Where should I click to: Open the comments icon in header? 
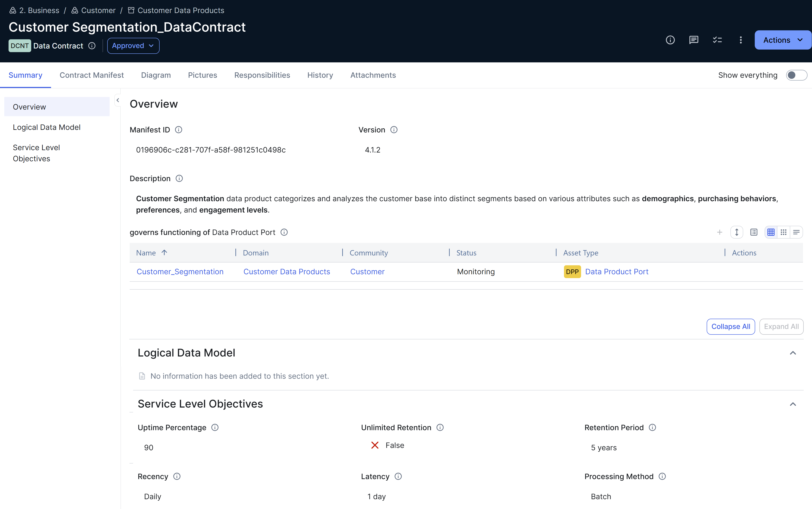(693, 40)
